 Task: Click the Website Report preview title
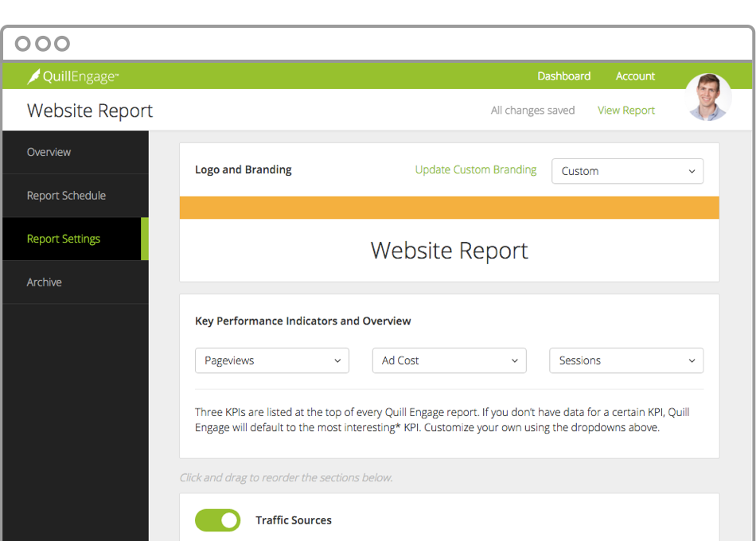[450, 251]
